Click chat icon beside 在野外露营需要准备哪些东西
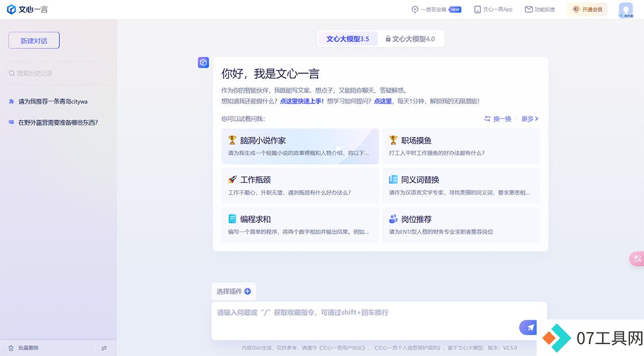This screenshot has width=644, height=356. (x=11, y=122)
